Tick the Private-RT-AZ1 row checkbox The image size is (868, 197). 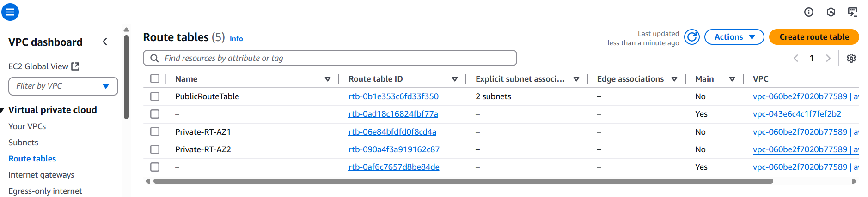[155, 132]
